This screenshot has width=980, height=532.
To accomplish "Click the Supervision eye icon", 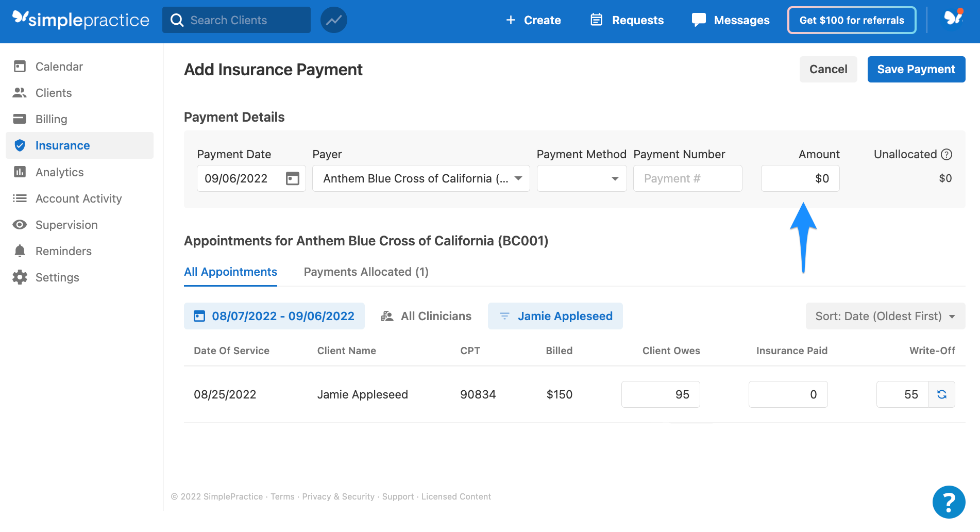I will [x=20, y=224].
